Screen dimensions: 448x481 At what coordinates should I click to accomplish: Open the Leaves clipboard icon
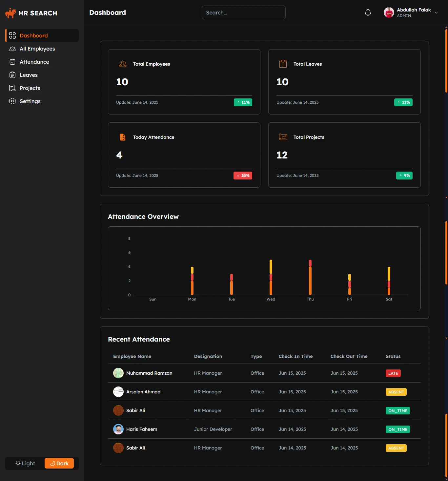(12, 75)
